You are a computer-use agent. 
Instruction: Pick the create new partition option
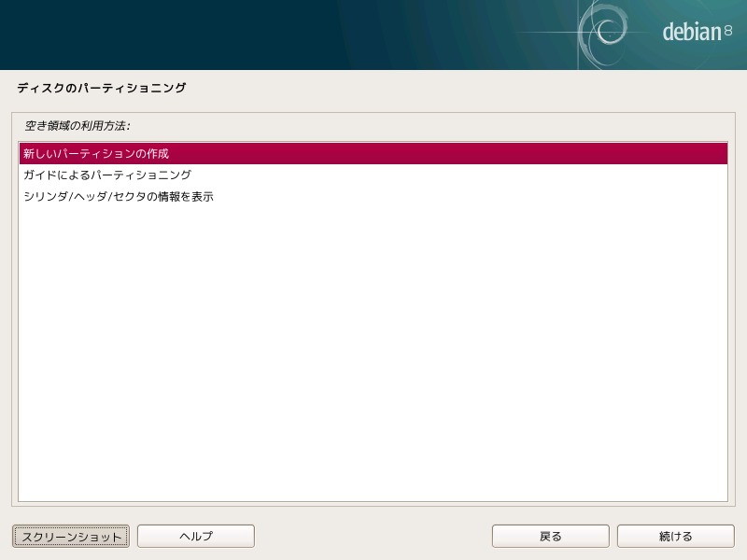(x=373, y=153)
